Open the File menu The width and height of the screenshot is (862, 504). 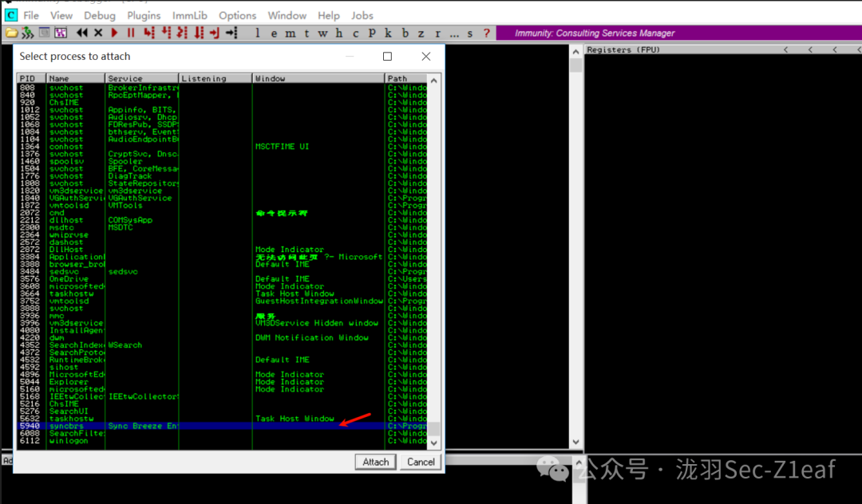(x=31, y=15)
